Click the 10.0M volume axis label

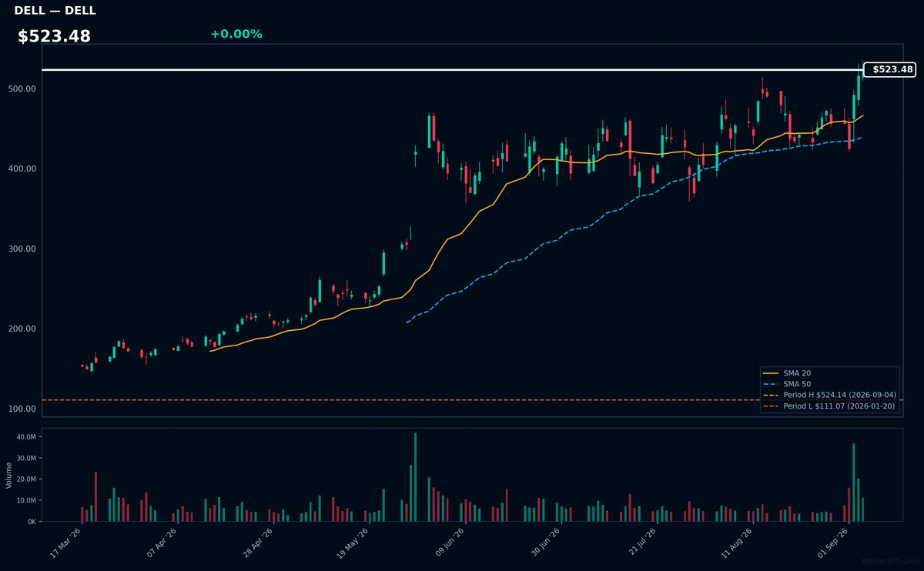point(26,500)
